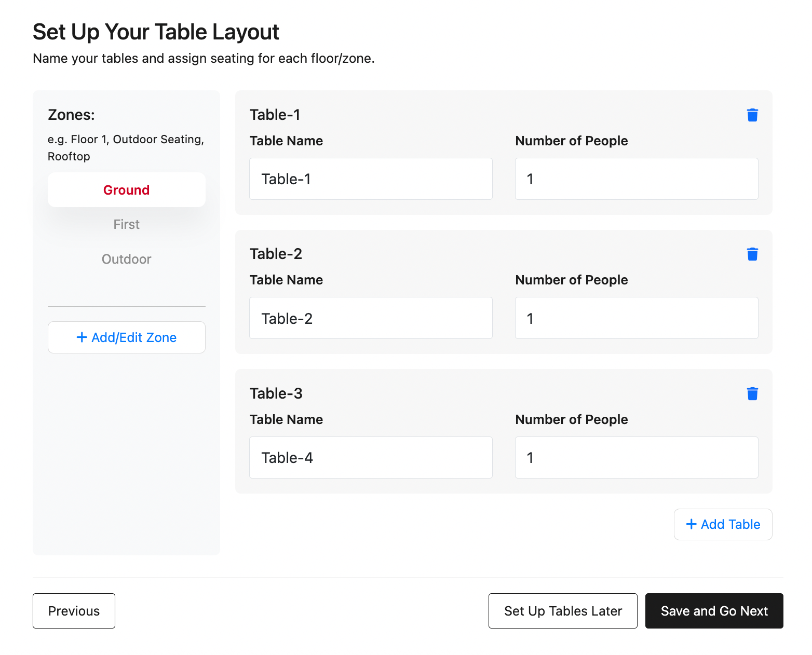812x655 pixels.
Task: Click the plus icon on Add/Edit Zone
Action: (x=82, y=337)
